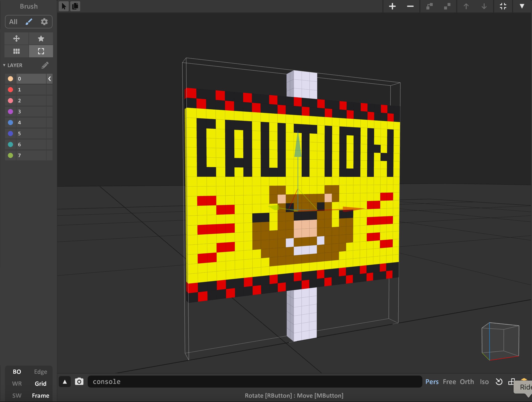
Task: Click the star icon in Brush panel
Action: point(41,39)
